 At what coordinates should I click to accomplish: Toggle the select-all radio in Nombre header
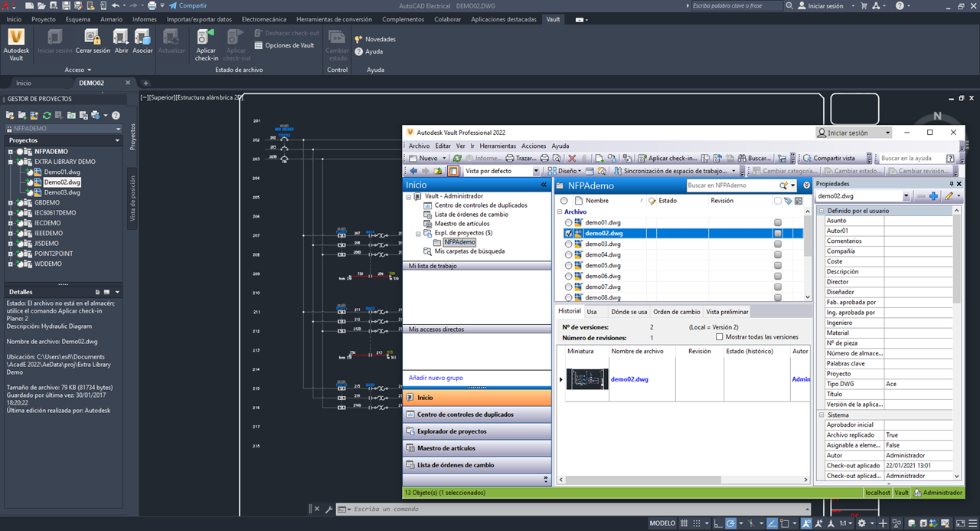pos(564,201)
